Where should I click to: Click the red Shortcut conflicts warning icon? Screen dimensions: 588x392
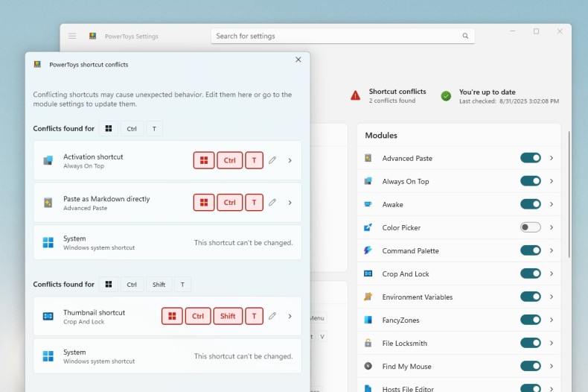(356, 95)
